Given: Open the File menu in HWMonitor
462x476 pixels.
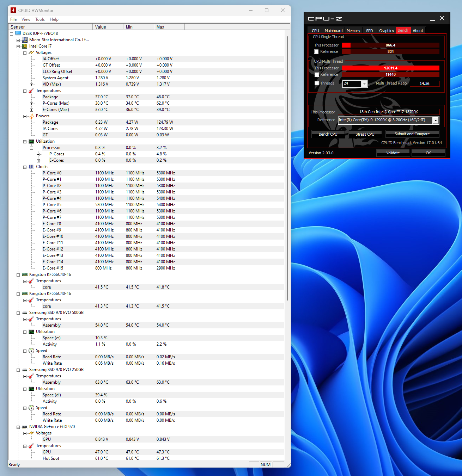Looking at the screenshot, I should tap(13, 19).
